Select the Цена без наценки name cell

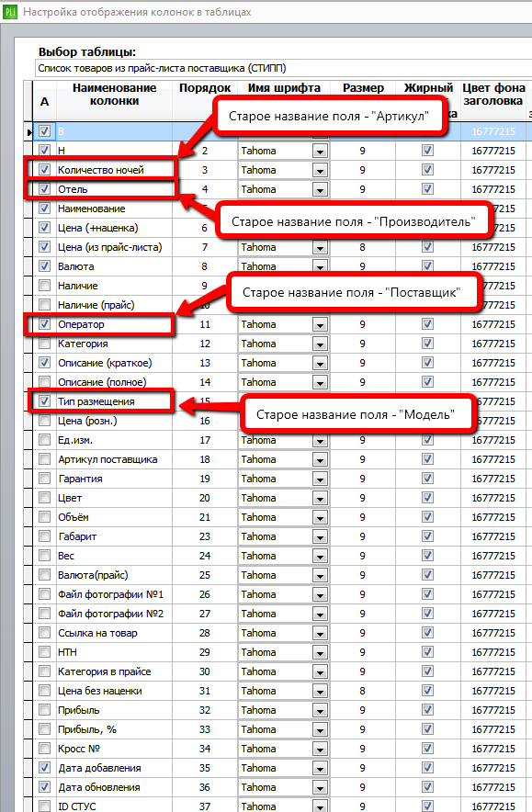(x=114, y=691)
